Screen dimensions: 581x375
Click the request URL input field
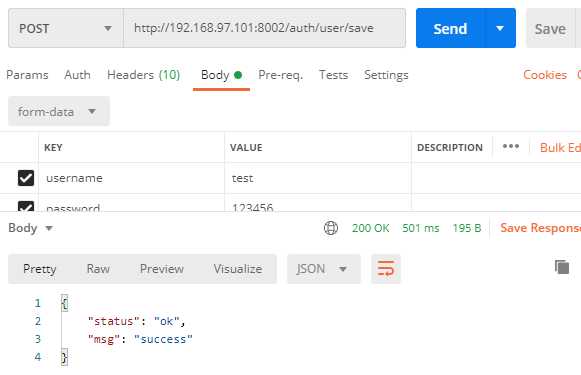(265, 29)
